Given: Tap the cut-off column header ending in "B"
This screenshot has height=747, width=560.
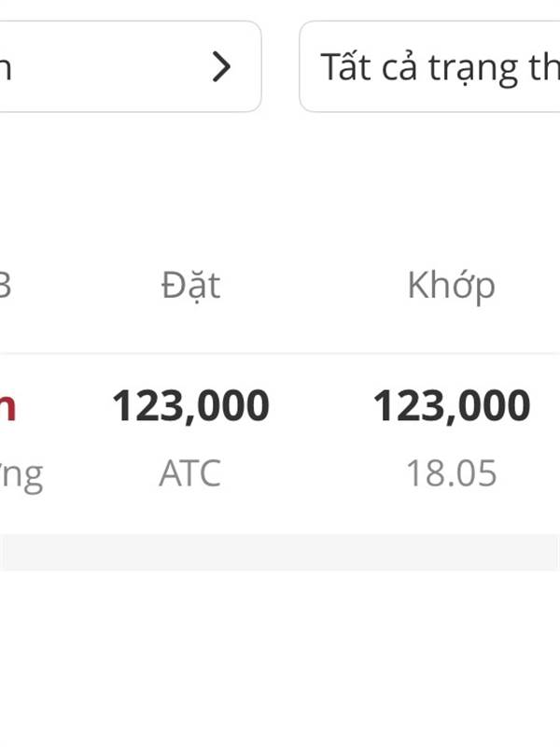Looking at the screenshot, I should [x=5, y=286].
